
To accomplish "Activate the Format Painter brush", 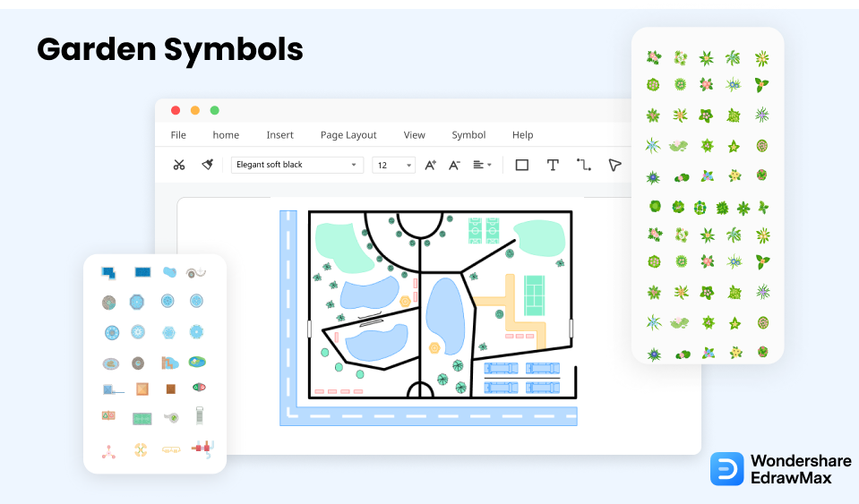I will click(x=208, y=164).
